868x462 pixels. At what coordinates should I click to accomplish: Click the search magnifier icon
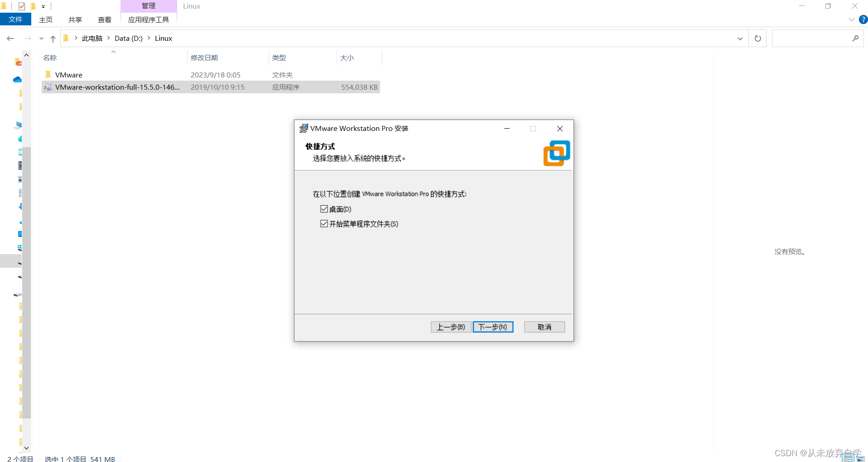[x=855, y=38]
